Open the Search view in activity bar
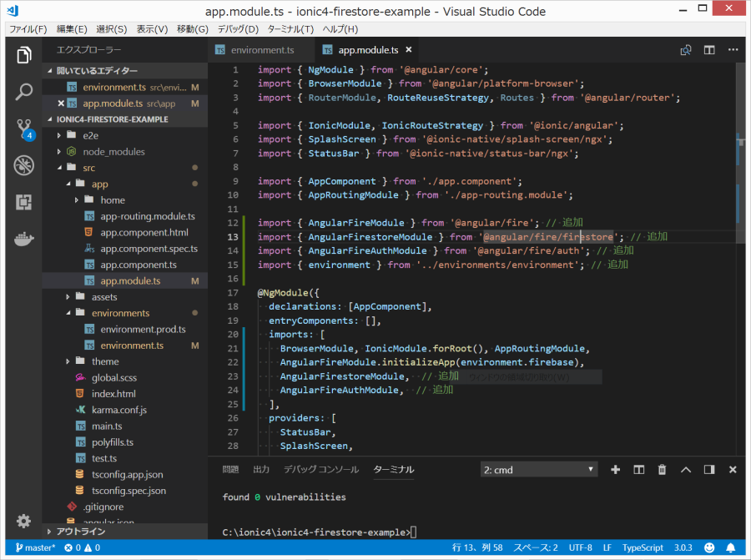Viewport: 751px width, 560px height. (x=24, y=92)
